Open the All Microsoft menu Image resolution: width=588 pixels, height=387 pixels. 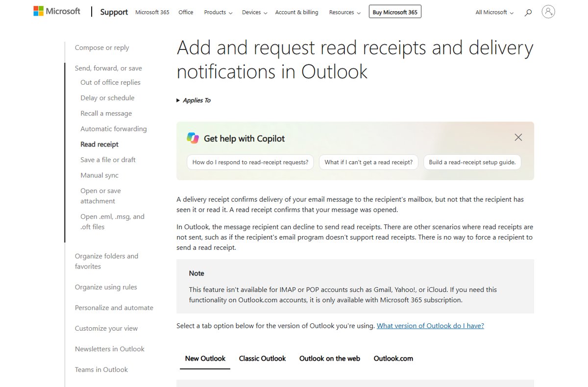tap(494, 12)
